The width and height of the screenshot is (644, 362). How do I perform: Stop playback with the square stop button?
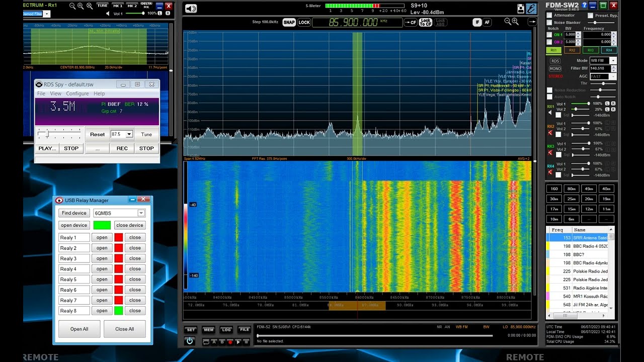pos(246,341)
